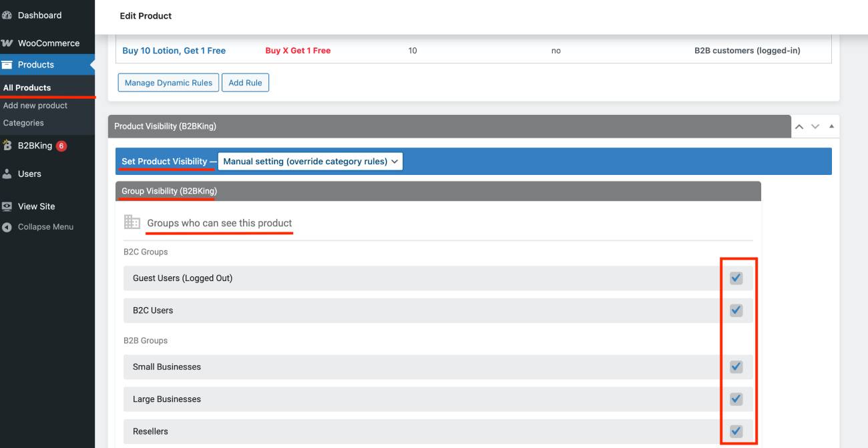This screenshot has height=448, width=868.
Task: Open Products menu item
Action: coord(36,65)
